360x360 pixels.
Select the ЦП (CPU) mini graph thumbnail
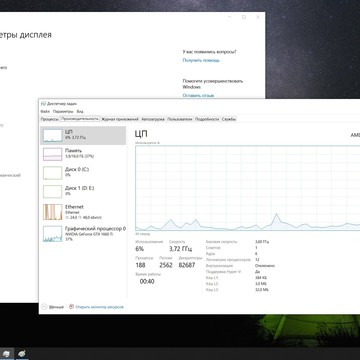[x=53, y=135]
